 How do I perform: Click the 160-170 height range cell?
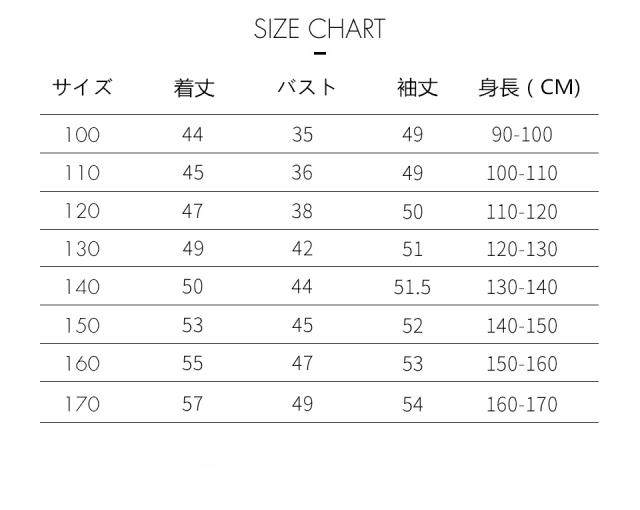tap(522, 405)
